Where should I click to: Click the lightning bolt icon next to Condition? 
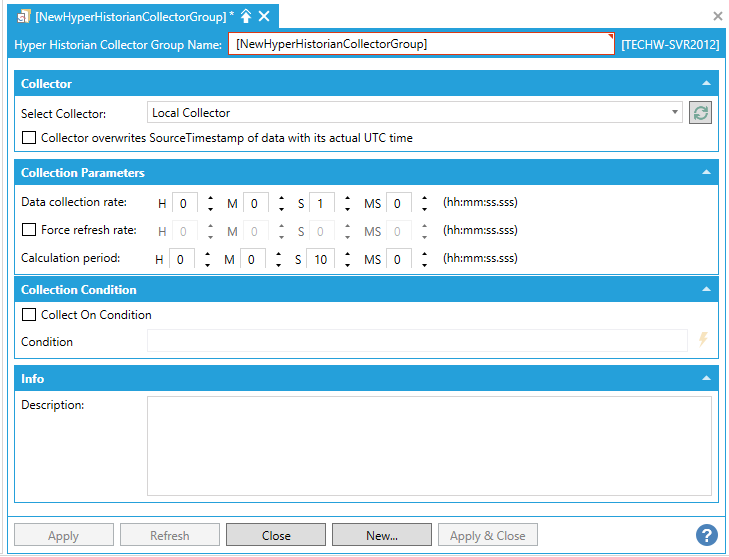703,340
